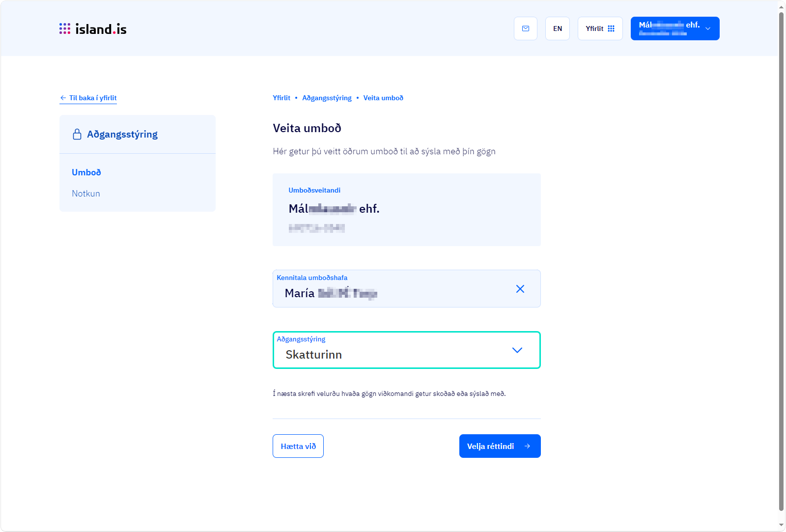Click the Til baka í yfirlit link
This screenshot has width=786, height=532.
click(x=93, y=98)
